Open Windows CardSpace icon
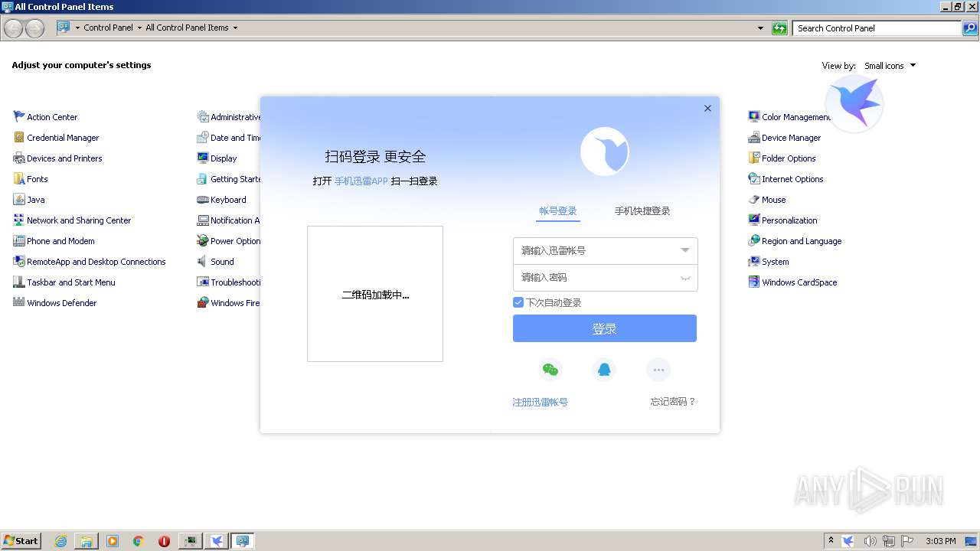This screenshot has width=980, height=551. pos(754,282)
